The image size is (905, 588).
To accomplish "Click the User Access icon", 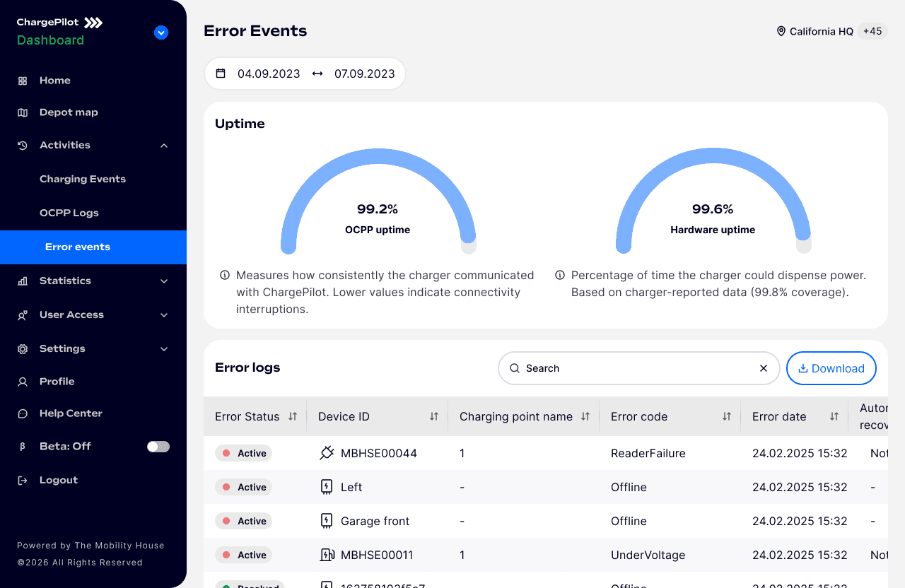I will (23, 314).
